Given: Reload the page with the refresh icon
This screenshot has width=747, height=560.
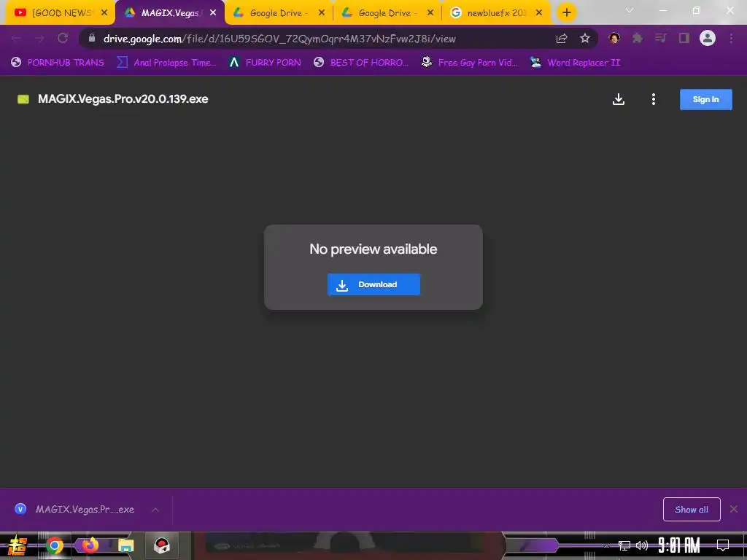Looking at the screenshot, I should [x=63, y=38].
